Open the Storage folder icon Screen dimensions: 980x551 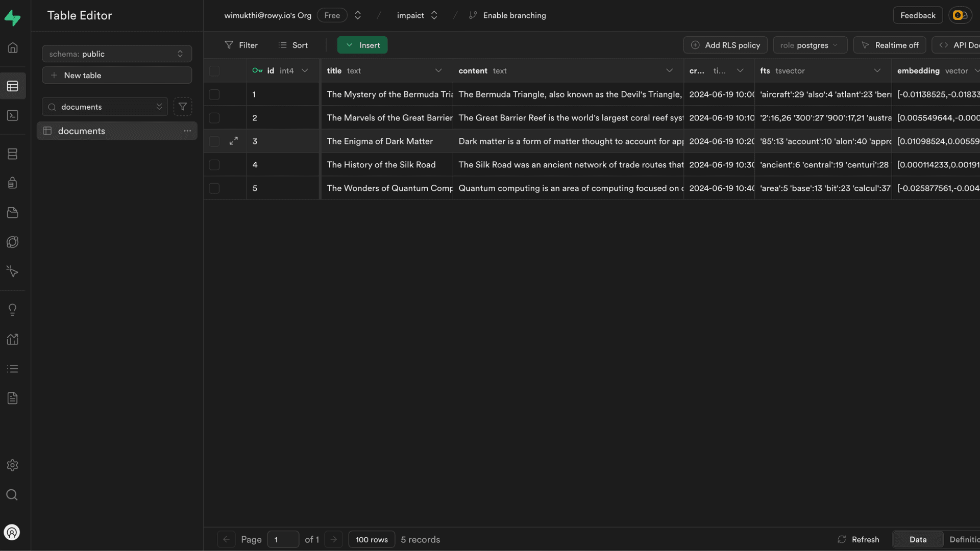pos(13,213)
